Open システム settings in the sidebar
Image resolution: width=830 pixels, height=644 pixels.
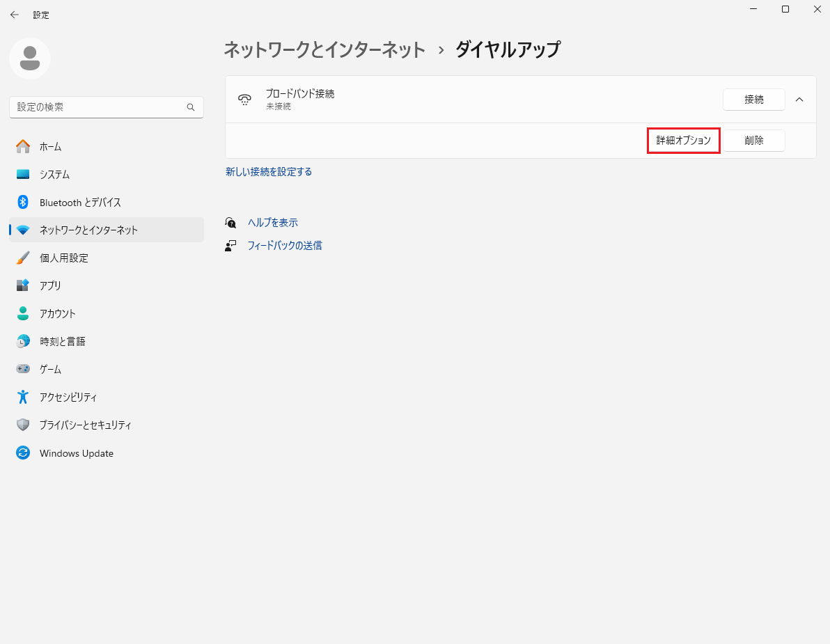click(x=57, y=174)
